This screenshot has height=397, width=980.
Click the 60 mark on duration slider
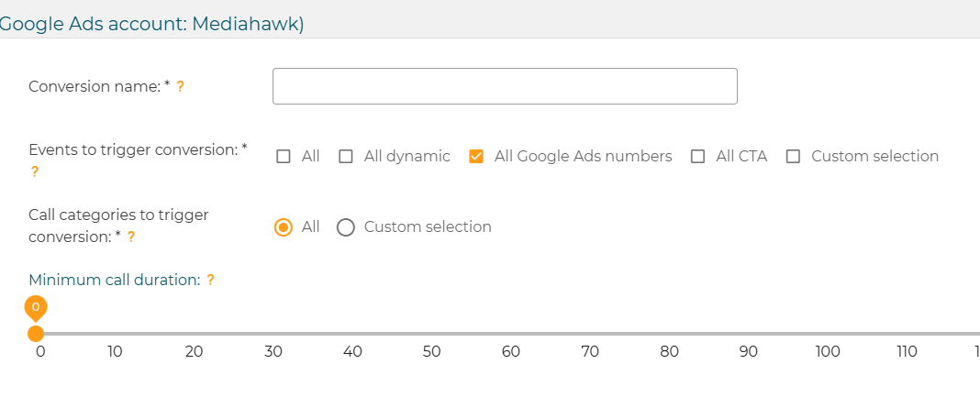(511, 334)
